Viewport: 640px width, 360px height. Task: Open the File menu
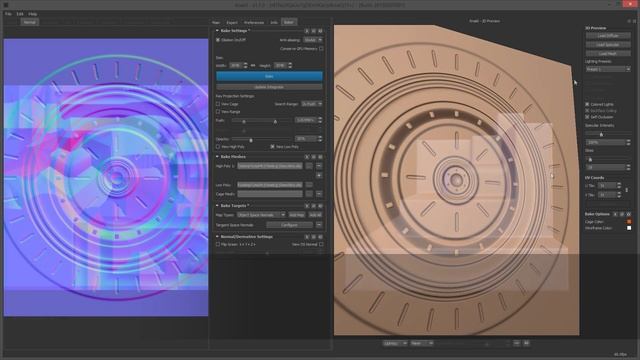[x=8, y=14]
